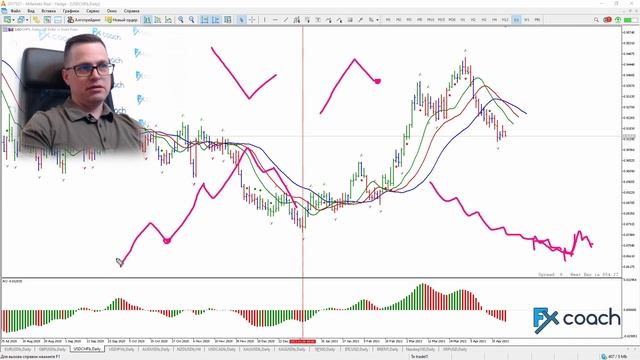Show the Market Watch panel icon

coord(37,20)
